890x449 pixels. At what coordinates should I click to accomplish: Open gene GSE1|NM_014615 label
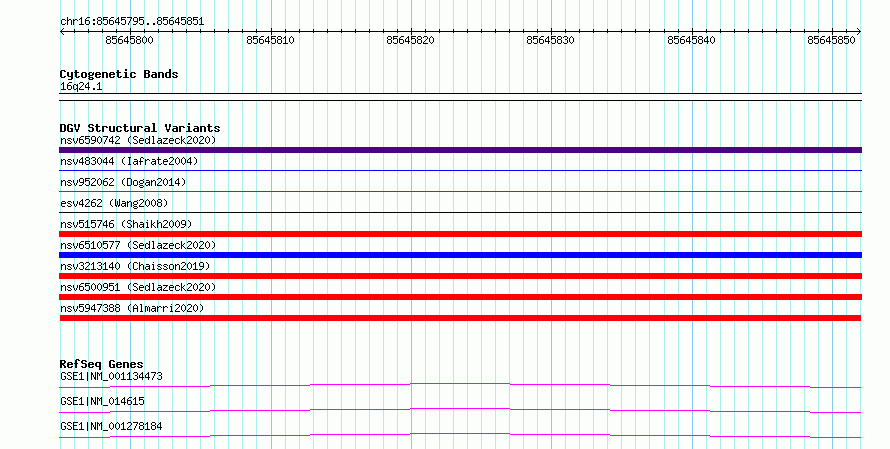102,401
